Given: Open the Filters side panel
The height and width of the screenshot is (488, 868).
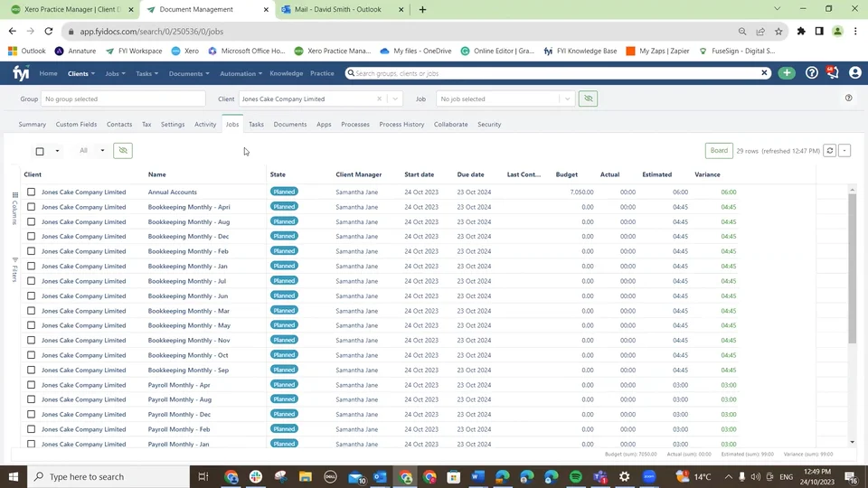Looking at the screenshot, I should [x=14, y=269].
